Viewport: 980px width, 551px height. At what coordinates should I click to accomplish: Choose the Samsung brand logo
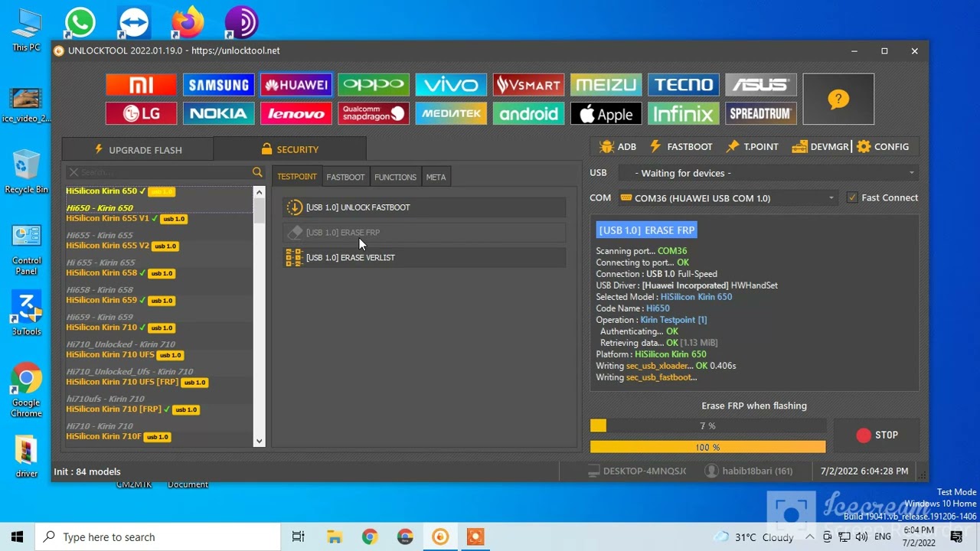coord(218,85)
